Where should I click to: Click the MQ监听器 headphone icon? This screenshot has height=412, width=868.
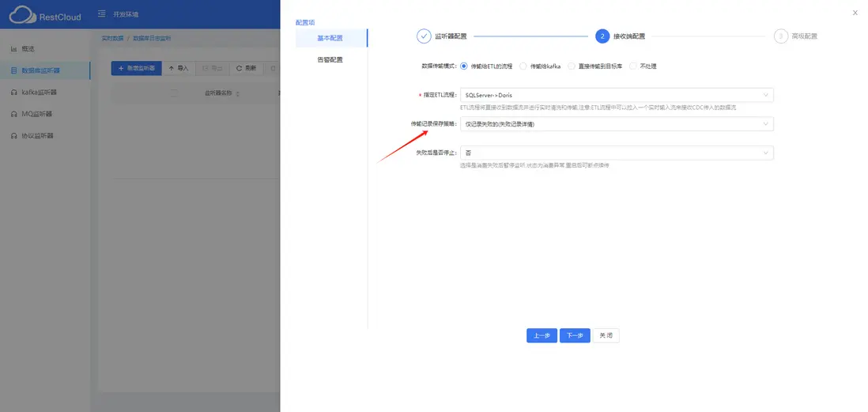click(14, 114)
